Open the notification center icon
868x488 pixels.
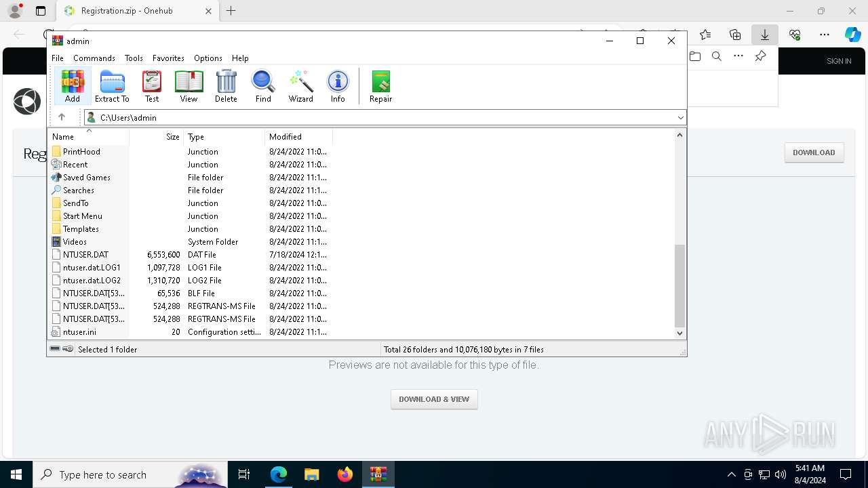(x=846, y=474)
